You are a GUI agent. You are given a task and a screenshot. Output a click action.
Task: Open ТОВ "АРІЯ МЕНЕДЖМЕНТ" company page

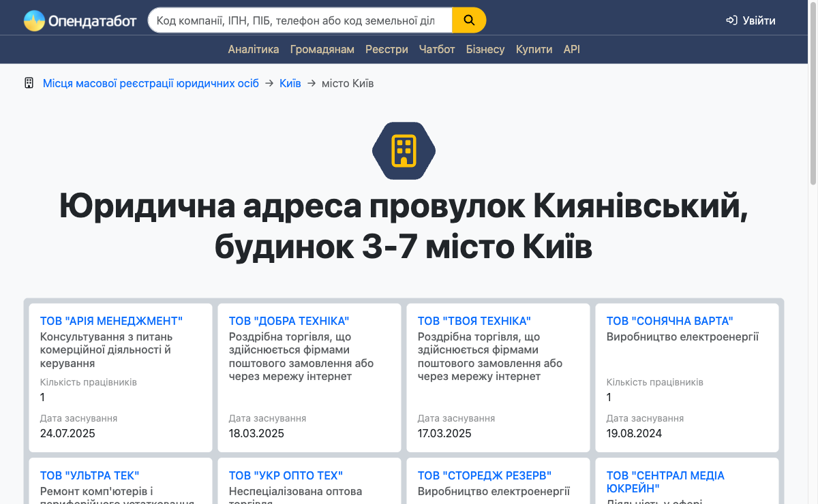[x=111, y=321]
